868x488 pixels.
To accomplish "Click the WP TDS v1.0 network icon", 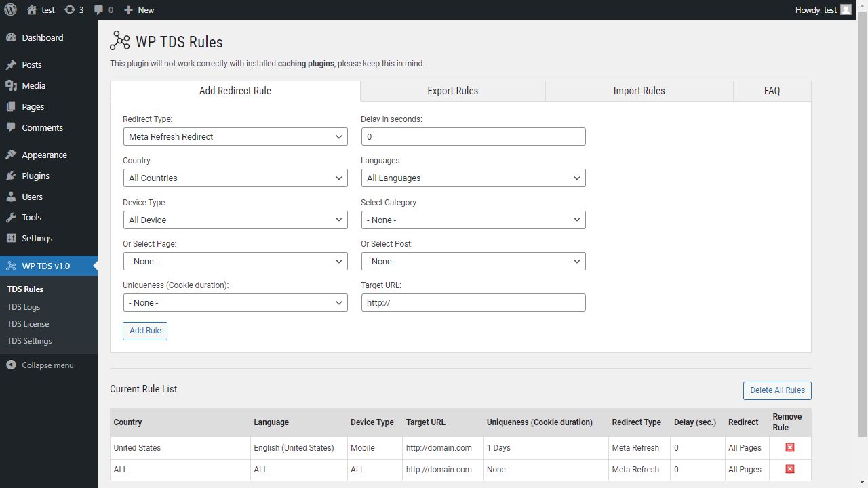I will (x=11, y=266).
